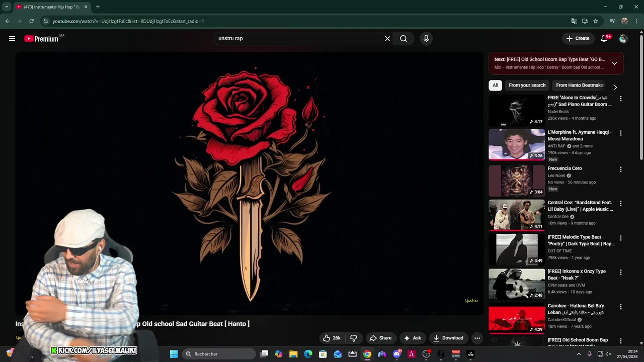The height and width of the screenshot is (362, 644).
Task: Open options for L'Morphine Messi Maradona video
Action: coord(621,133)
